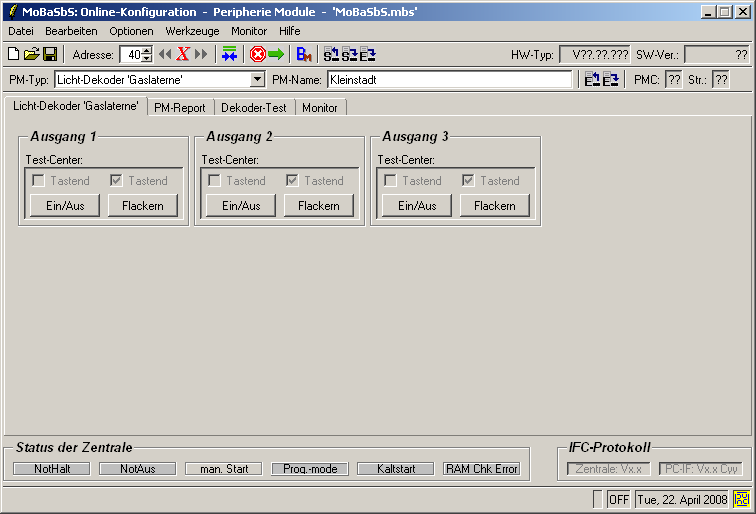Click the save floppy disk icon
Image resolution: width=756 pixels, height=514 pixels.
[x=49, y=54]
